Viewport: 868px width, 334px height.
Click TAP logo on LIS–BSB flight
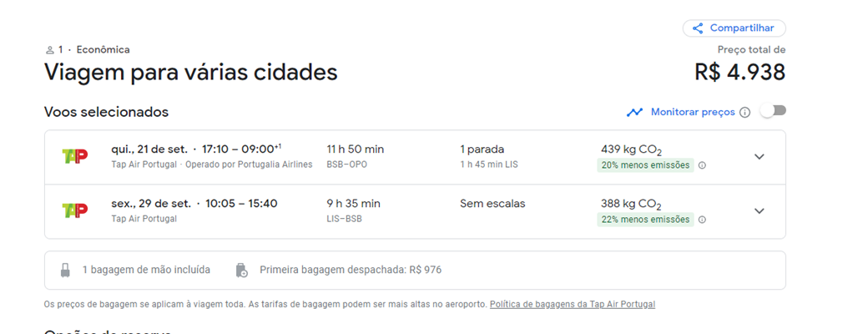point(75,211)
